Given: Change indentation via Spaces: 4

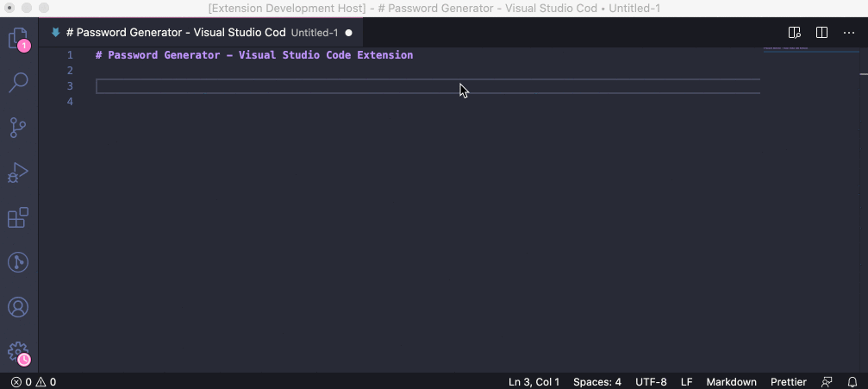Looking at the screenshot, I should coord(596,382).
